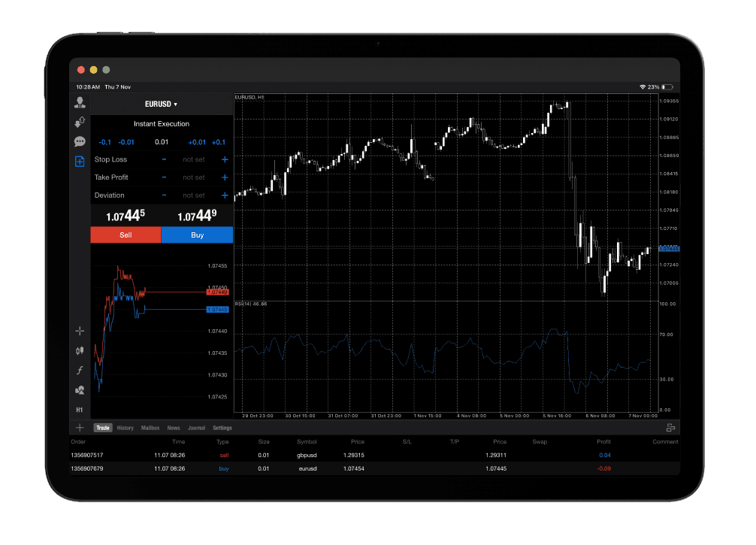Open the chat messages icon
756x545 pixels.
pyautogui.click(x=80, y=141)
